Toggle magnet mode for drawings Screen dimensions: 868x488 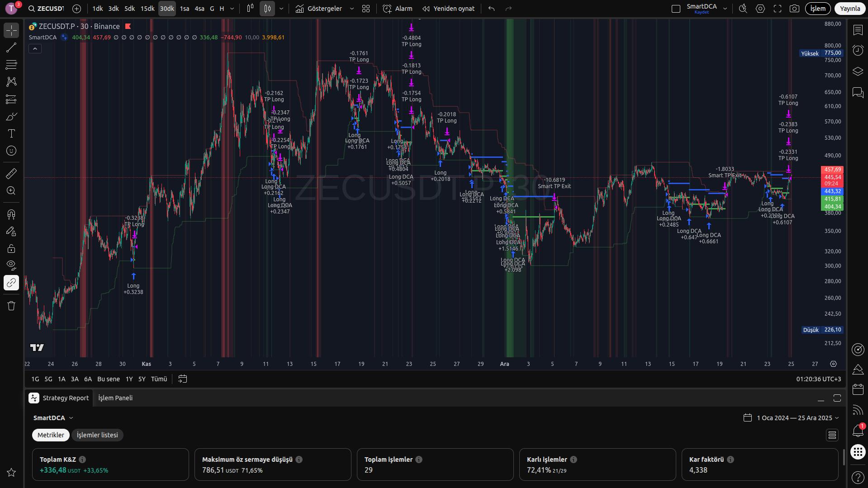point(11,214)
